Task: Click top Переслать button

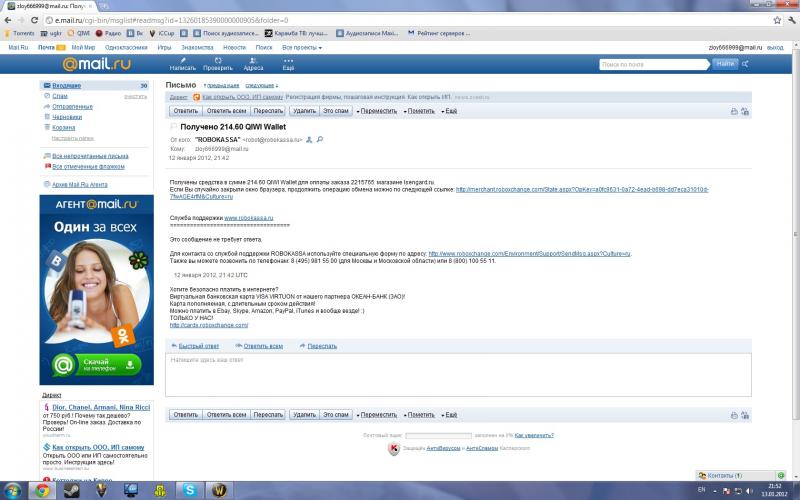Action: (x=268, y=111)
